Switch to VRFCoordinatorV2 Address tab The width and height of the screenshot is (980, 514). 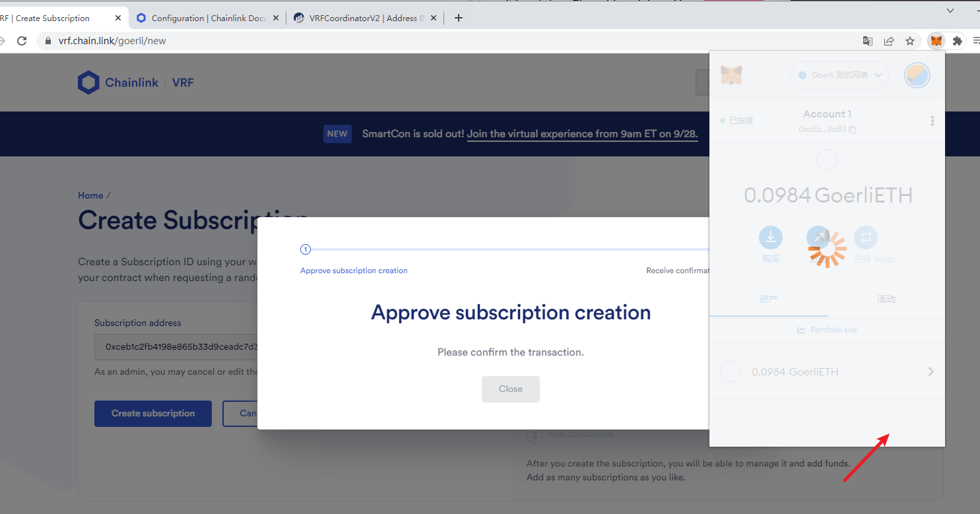[x=364, y=18]
